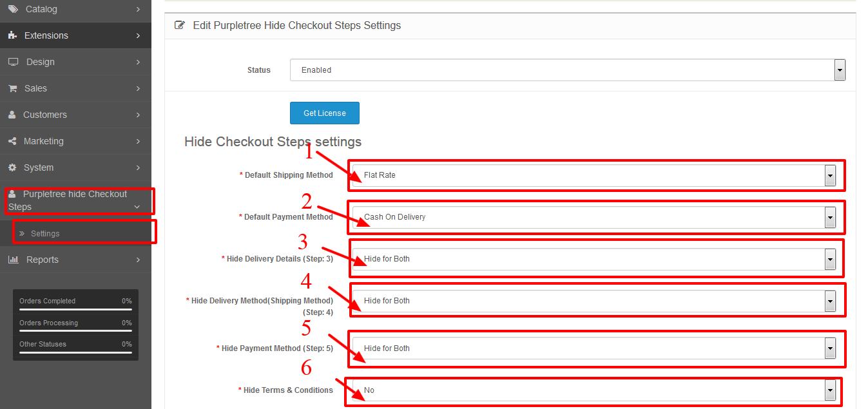Click the Other Statuses label
Viewport: 868px width, 409px height.
[43, 344]
